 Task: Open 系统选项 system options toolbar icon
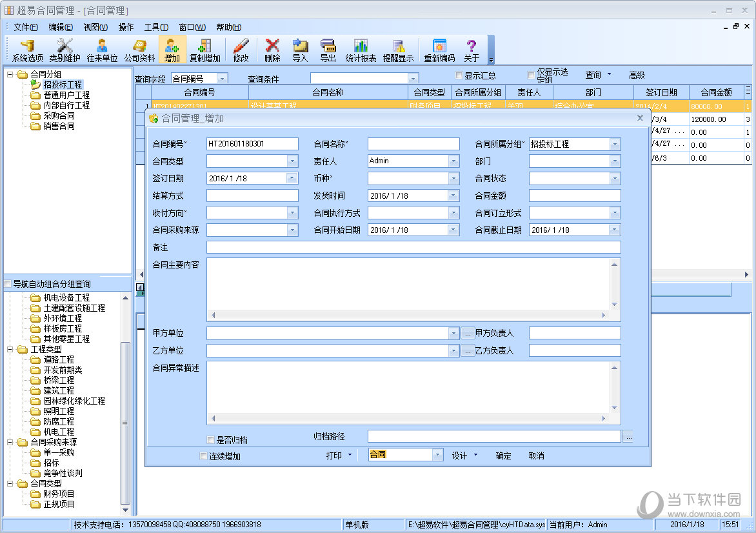coord(28,50)
